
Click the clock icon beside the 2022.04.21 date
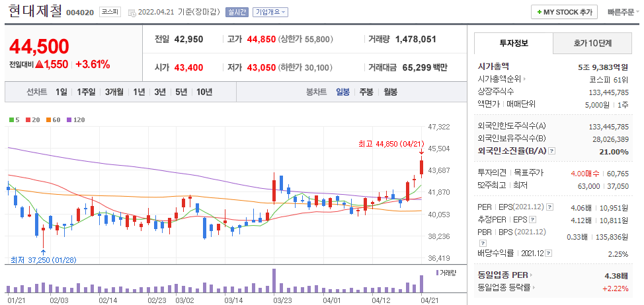(132, 13)
